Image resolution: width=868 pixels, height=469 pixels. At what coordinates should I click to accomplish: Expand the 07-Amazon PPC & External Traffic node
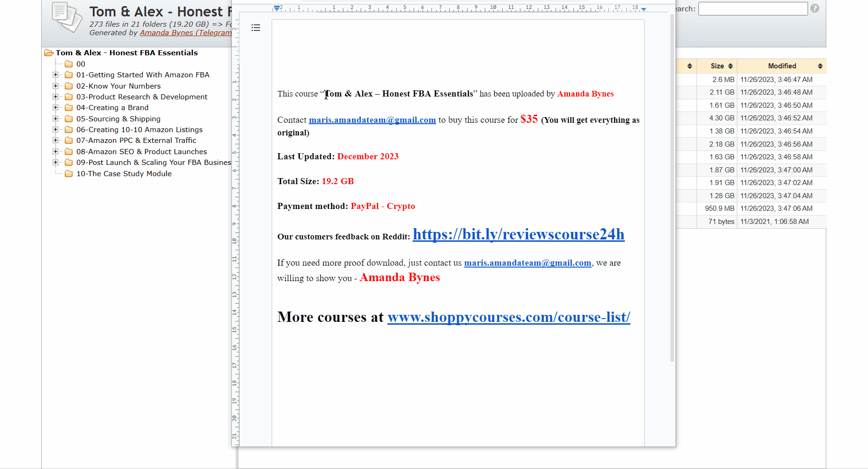coord(56,141)
